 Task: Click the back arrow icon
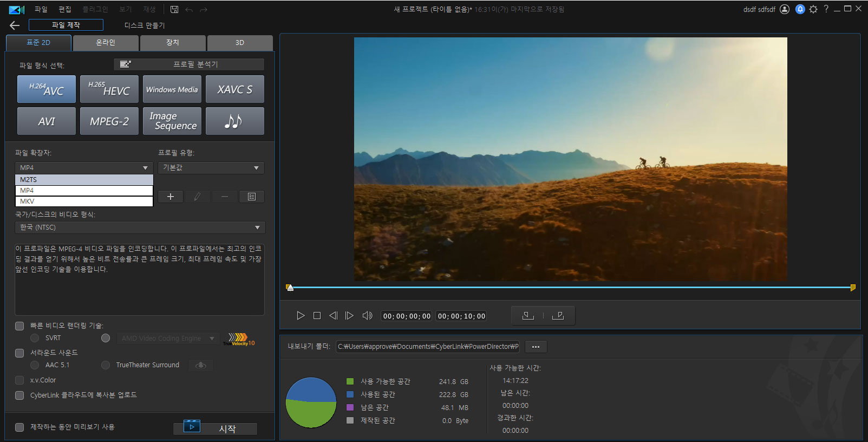coord(15,25)
